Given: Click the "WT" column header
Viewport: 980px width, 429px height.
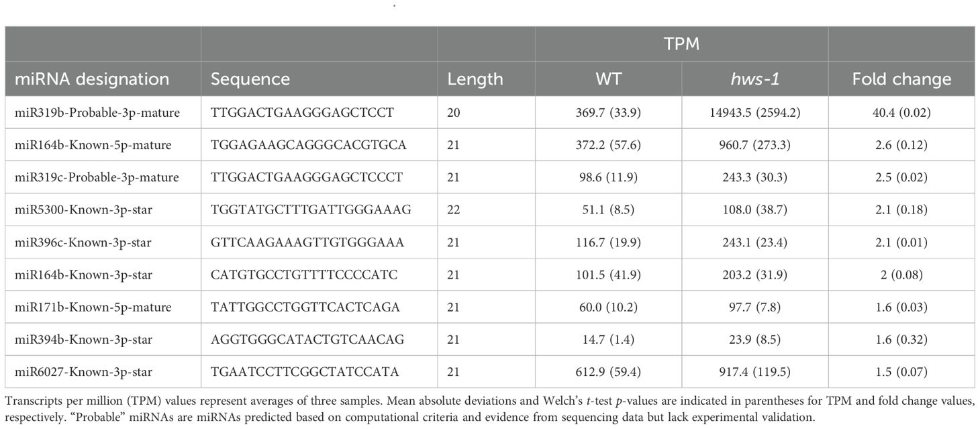Looking at the screenshot, I should [608, 79].
